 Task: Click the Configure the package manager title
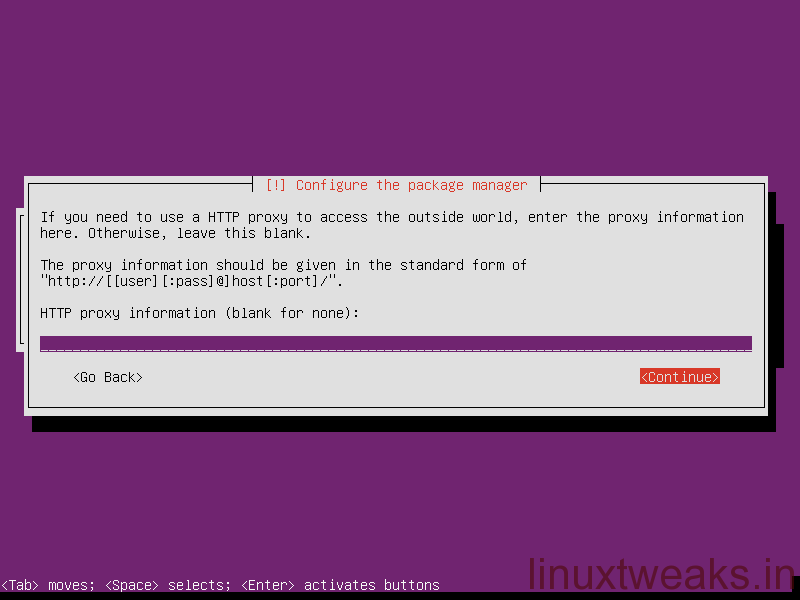pos(411,185)
